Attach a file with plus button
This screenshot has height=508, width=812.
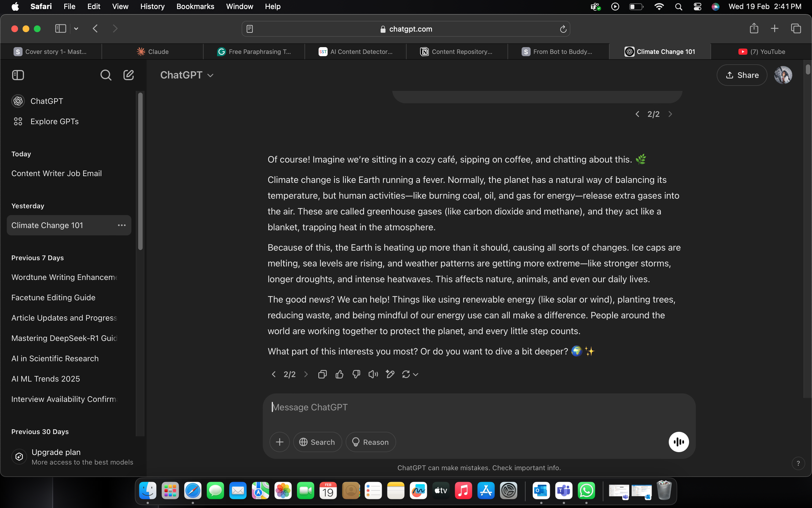[x=279, y=442]
